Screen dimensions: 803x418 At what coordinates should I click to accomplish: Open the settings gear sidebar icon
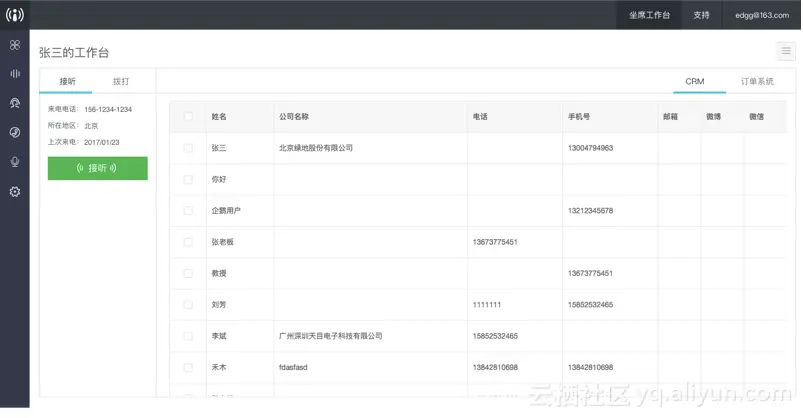pyautogui.click(x=15, y=192)
